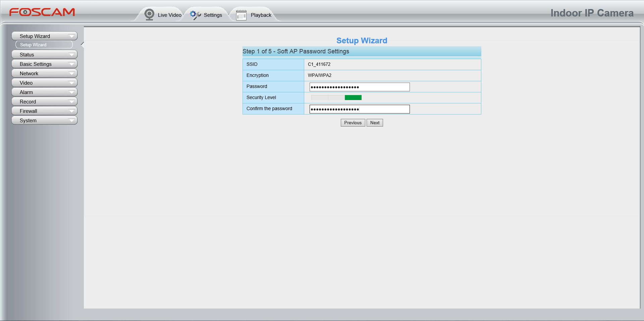This screenshot has width=644, height=321.
Task: Expand the Network section arrow
Action: (x=71, y=74)
